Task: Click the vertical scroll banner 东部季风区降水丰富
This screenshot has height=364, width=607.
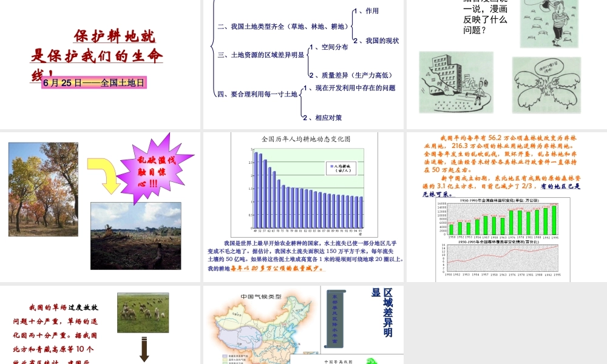Action: 335,319
